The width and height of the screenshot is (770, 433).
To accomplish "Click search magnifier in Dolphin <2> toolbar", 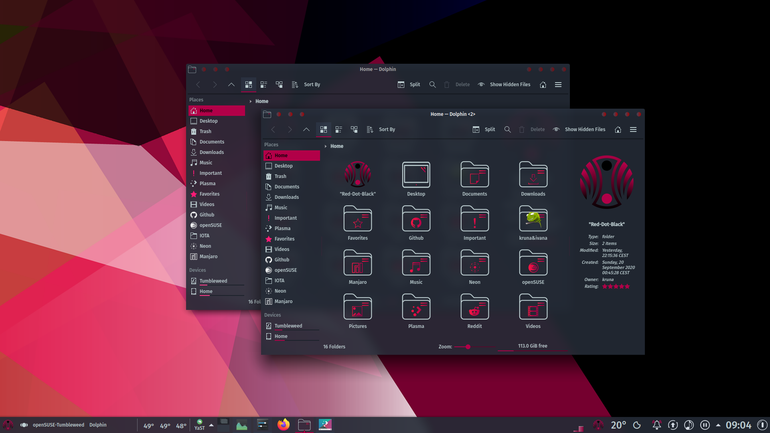I will 507,130.
